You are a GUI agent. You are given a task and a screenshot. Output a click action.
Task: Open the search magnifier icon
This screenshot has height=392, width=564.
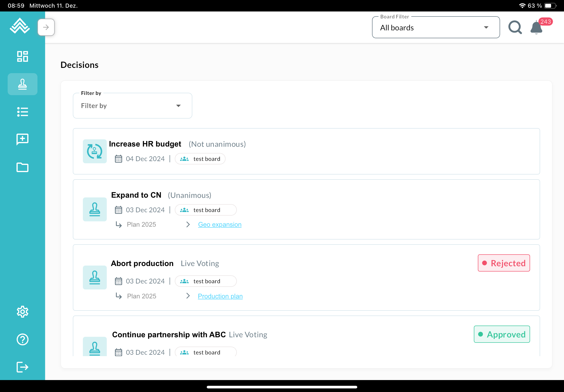point(515,27)
